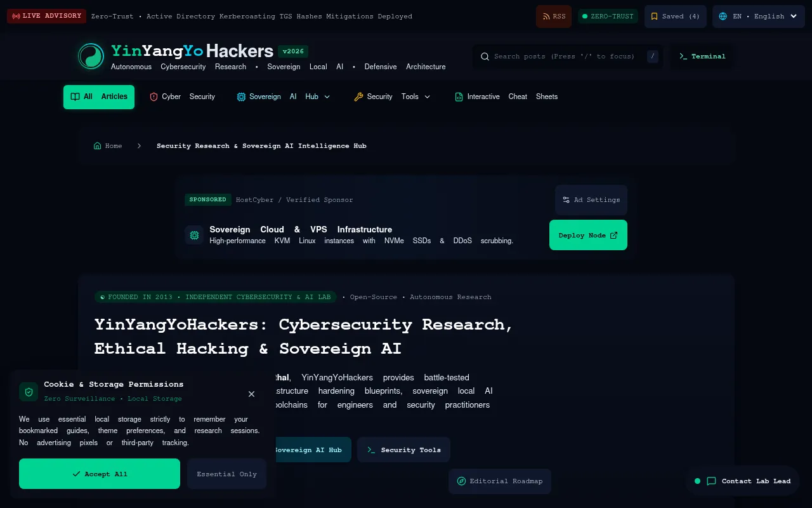
Task: Click the CPU icon in the sponsored card
Action: pyautogui.click(x=194, y=235)
